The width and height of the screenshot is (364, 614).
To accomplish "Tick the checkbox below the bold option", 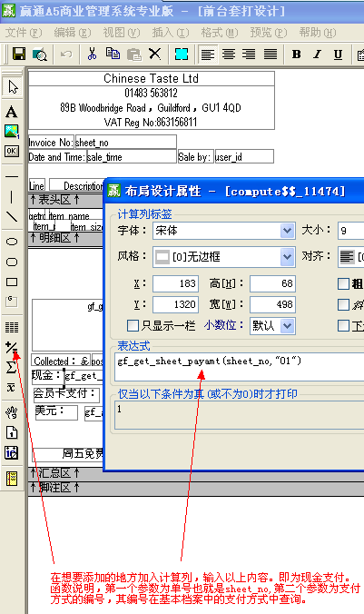I will click(343, 304).
